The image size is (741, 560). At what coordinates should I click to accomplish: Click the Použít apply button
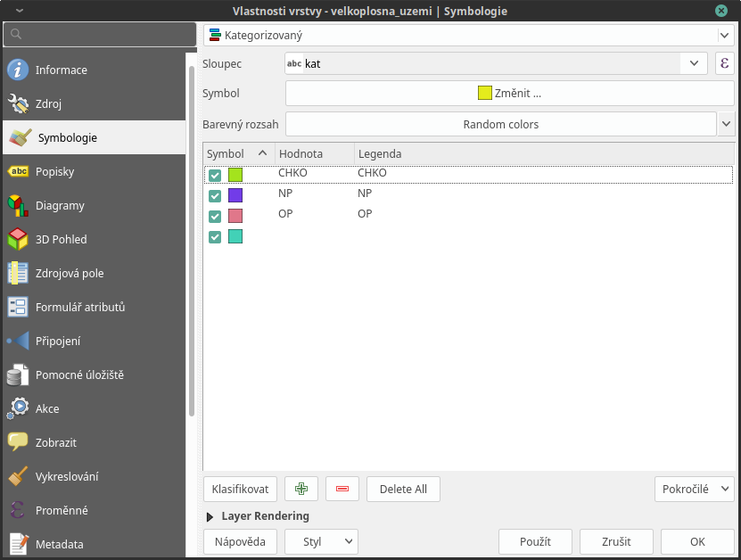pos(535,541)
